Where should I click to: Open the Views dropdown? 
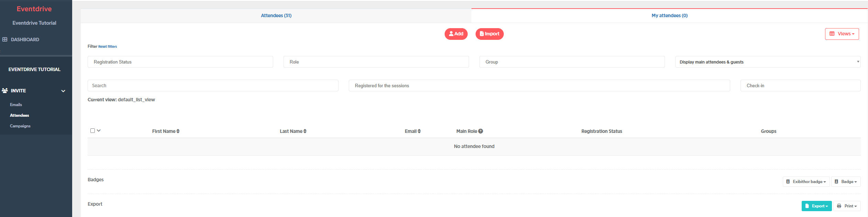tap(842, 34)
